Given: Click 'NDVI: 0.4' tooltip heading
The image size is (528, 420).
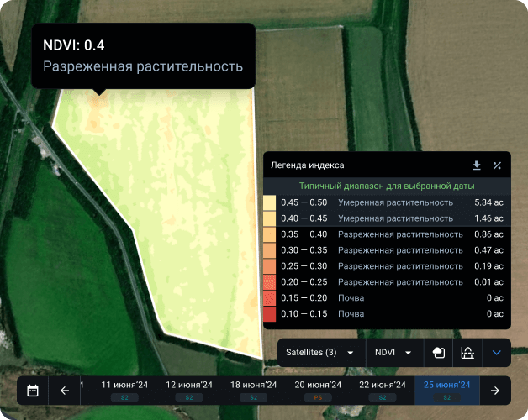Looking at the screenshot, I should 74,45.
